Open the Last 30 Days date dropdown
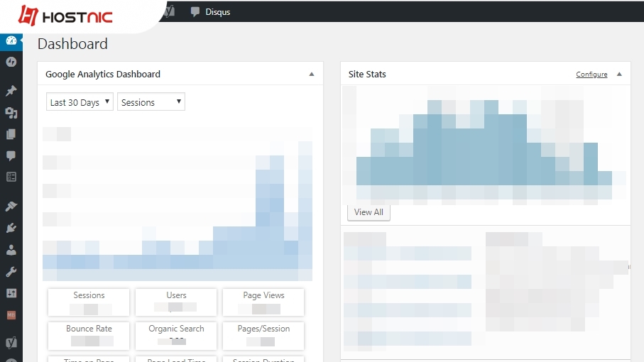Screen dimensions: 644x362 pyautogui.click(x=80, y=102)
